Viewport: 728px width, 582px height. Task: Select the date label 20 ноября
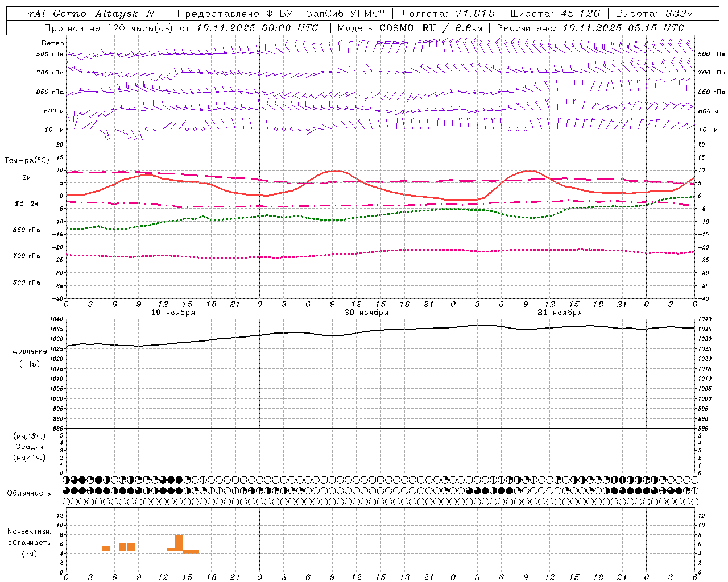point(366,313)
